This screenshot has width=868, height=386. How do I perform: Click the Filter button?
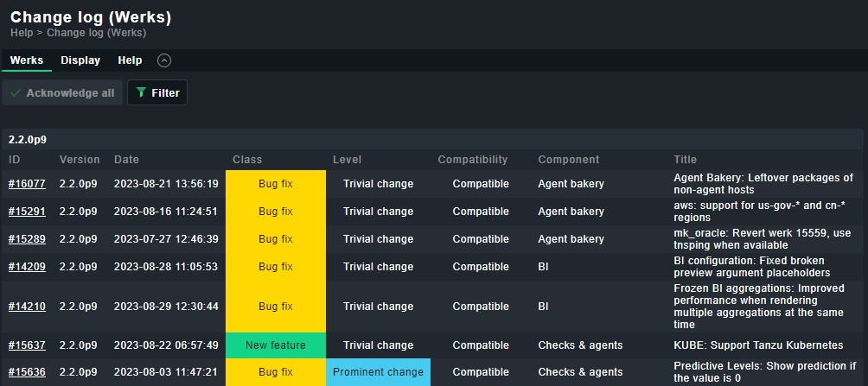tap(157, 92)
